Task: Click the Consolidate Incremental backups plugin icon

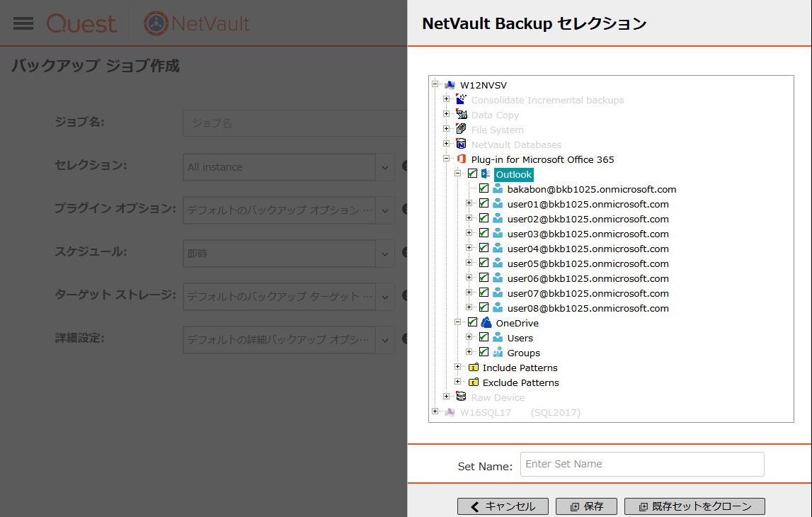Action: [461, 99]
